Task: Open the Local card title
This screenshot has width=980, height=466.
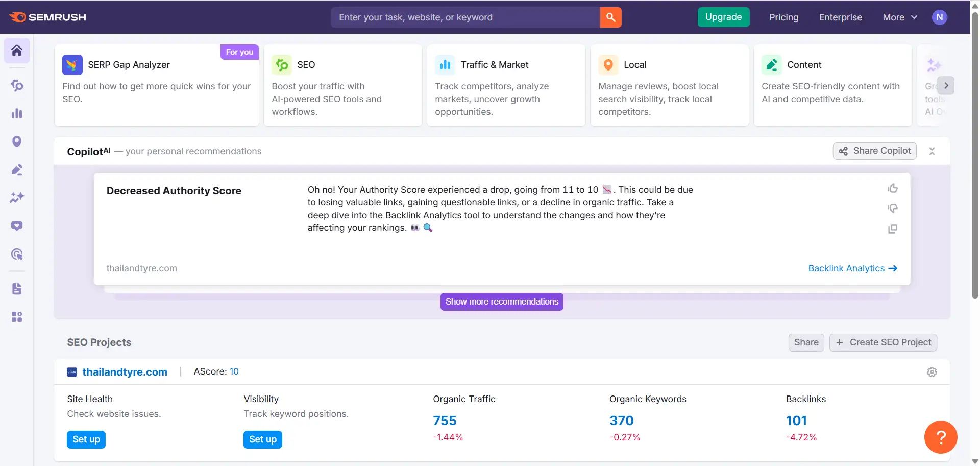Action: [635, 65]
